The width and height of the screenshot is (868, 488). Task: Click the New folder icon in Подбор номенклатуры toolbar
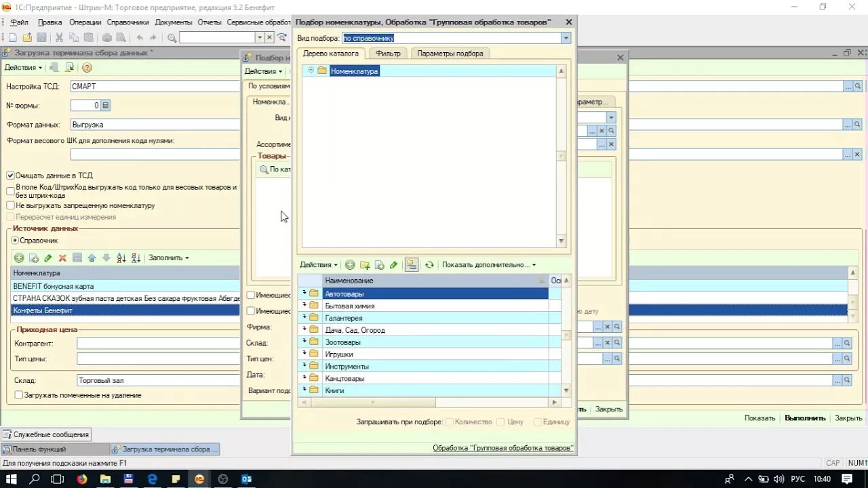365,265
